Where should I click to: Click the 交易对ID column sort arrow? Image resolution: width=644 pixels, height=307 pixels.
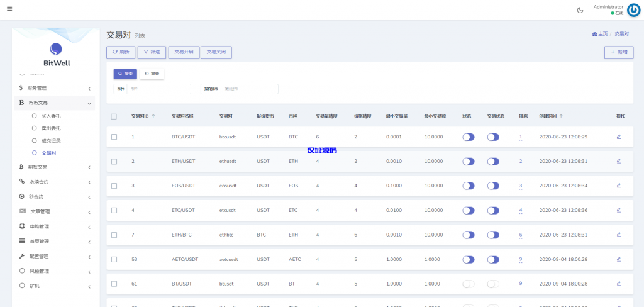[x=153, y=116]
